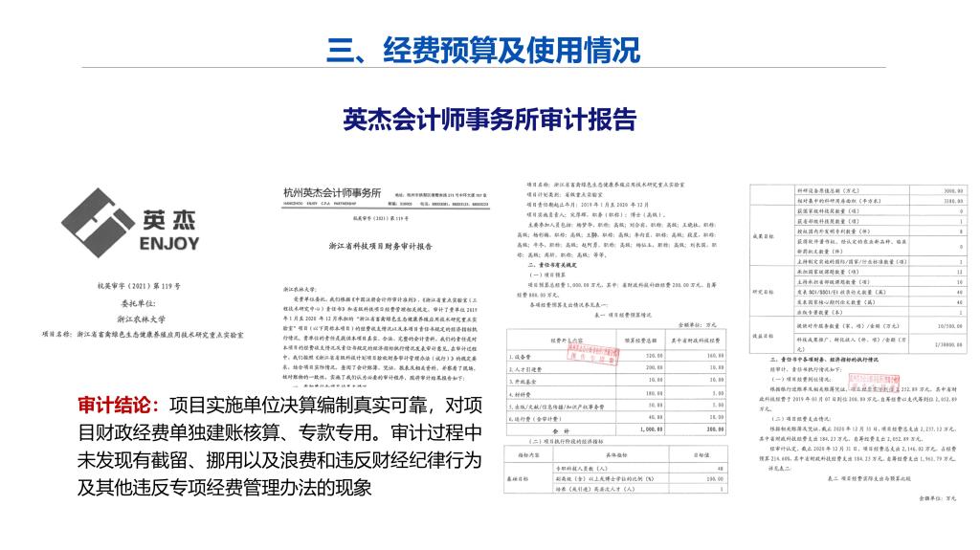
Task: Click the audit conclusion paragraph text
Action: pos(278,447)
